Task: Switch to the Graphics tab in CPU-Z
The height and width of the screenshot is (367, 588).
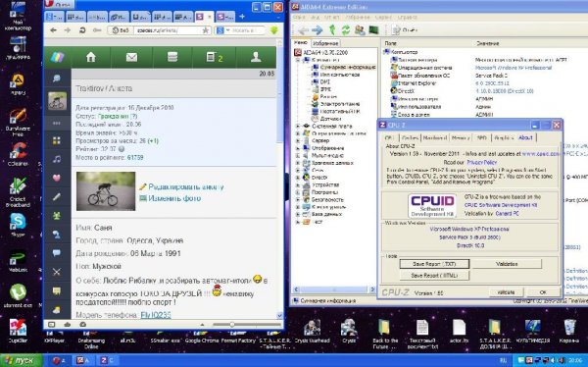Action: (504, 137)
